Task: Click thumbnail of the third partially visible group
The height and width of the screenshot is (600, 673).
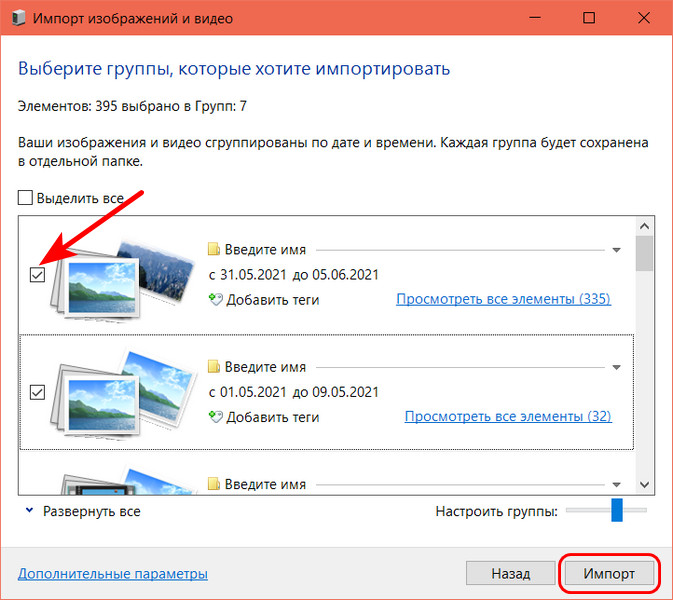Action: pos(127,481)
